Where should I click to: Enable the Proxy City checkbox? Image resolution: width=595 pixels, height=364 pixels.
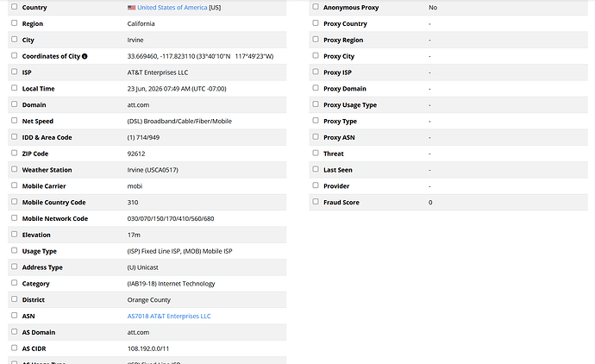316,55
